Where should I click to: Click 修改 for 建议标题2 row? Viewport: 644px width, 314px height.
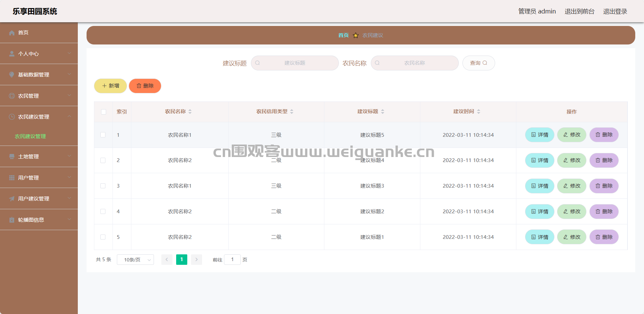point(572,212)
